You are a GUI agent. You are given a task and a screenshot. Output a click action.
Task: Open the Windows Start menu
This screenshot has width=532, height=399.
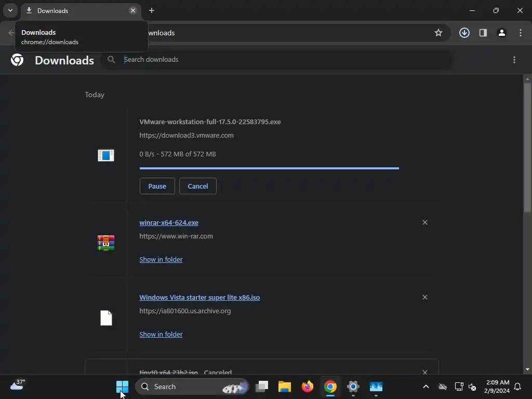coord(122,387)
